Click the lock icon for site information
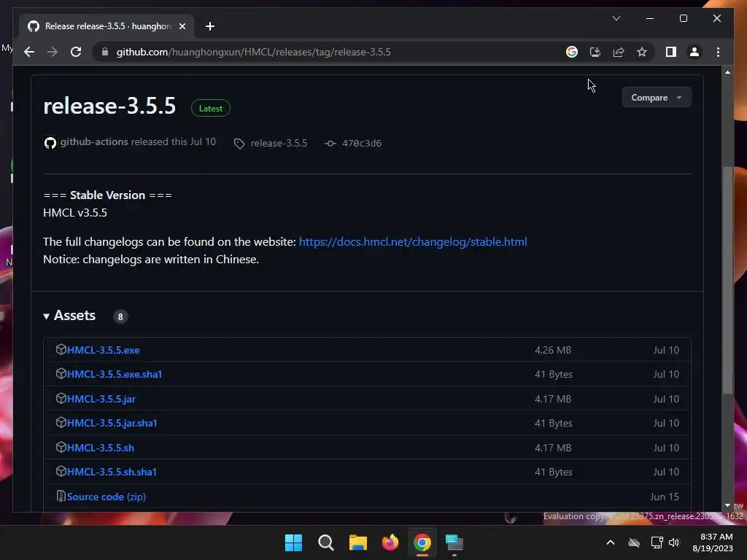 [x=105, y=52]
